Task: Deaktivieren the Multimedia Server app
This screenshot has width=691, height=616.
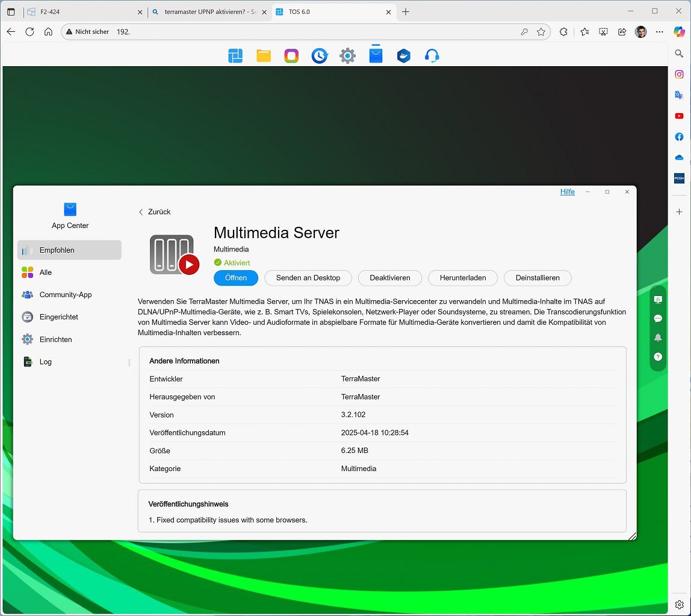Action: 390,278
